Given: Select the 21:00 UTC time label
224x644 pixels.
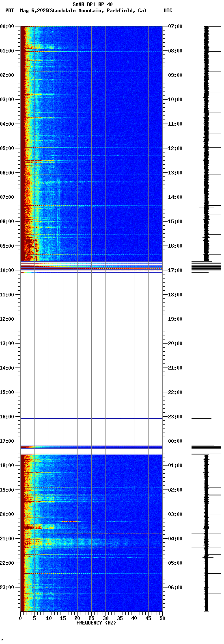Looking at the screenshot, I should click(175, 368).
